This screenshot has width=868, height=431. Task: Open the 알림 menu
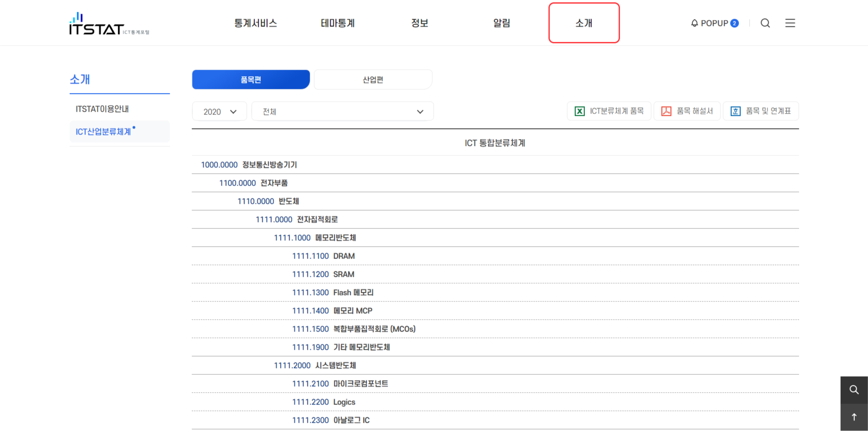point(502,23)
